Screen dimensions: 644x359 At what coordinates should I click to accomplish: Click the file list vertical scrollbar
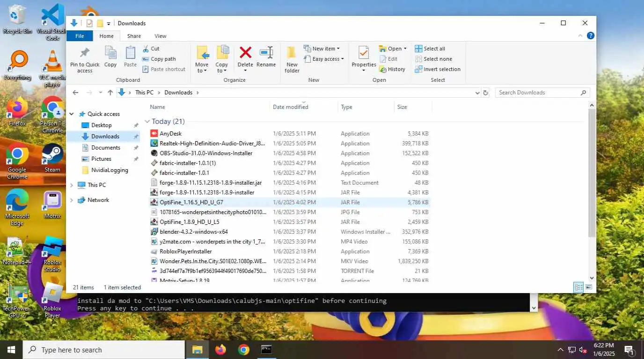click(592, 173)
